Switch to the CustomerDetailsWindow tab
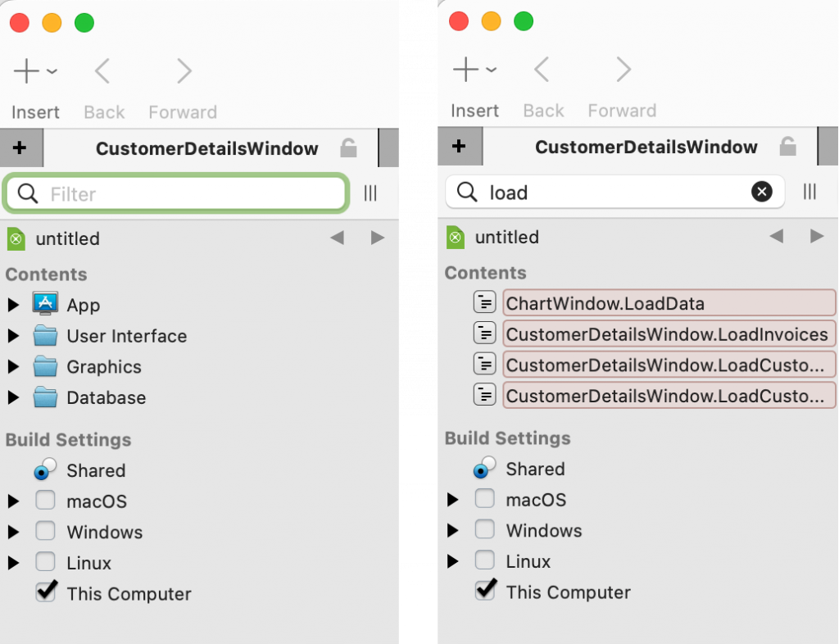The width and height of the screenshot is (839, 644). coord(207,148)
